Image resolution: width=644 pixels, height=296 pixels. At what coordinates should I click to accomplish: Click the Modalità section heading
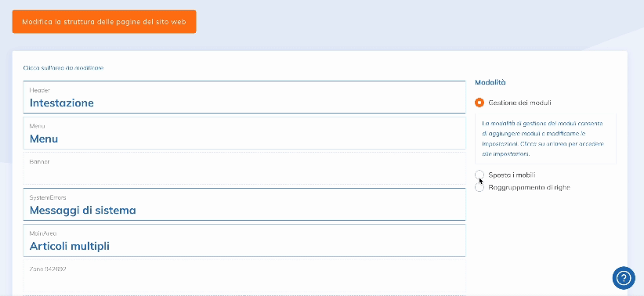tap(490, 82)
